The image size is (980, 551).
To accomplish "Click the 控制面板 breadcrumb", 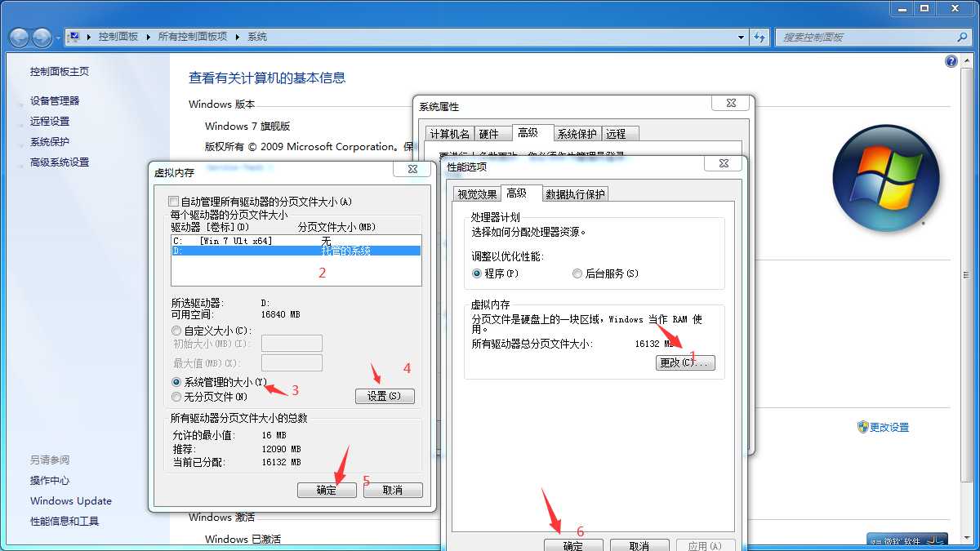I will pyautogui.click(x=118, y=37).
